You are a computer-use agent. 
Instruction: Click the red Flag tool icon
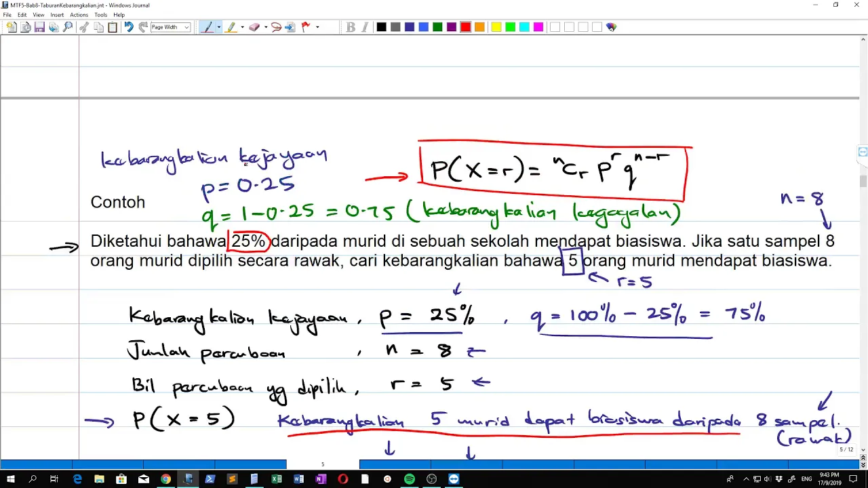[x=305, y=27]
